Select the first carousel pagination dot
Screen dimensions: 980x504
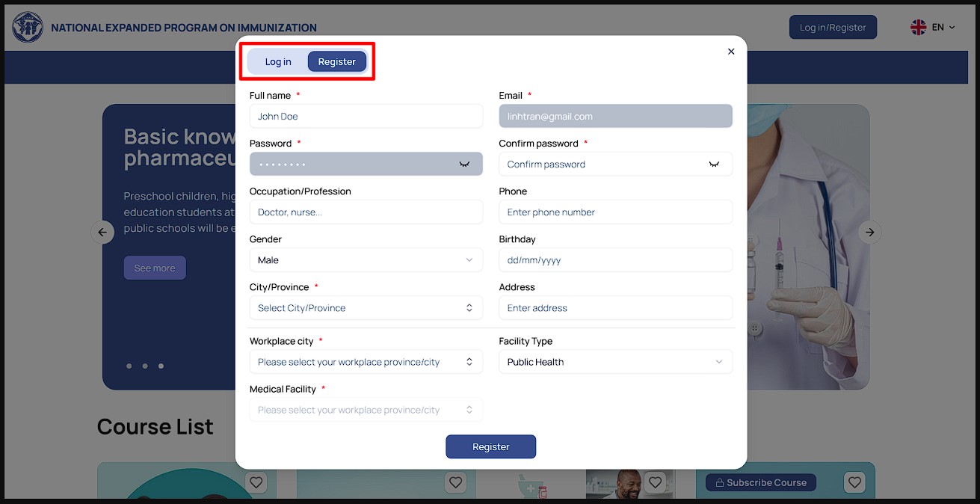[x=129, y=366]
